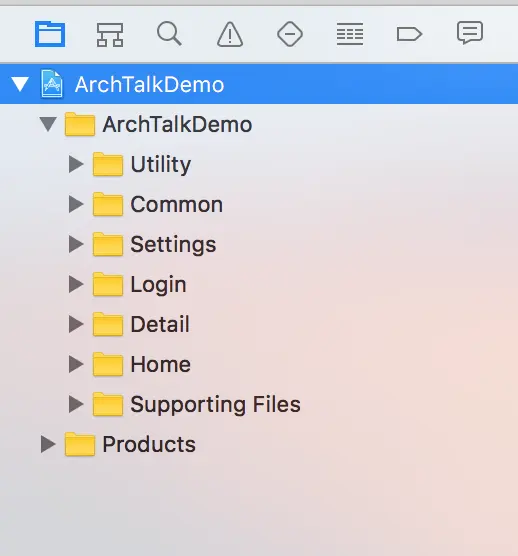
Task: Select the Products label
Action: pos(149,444)
